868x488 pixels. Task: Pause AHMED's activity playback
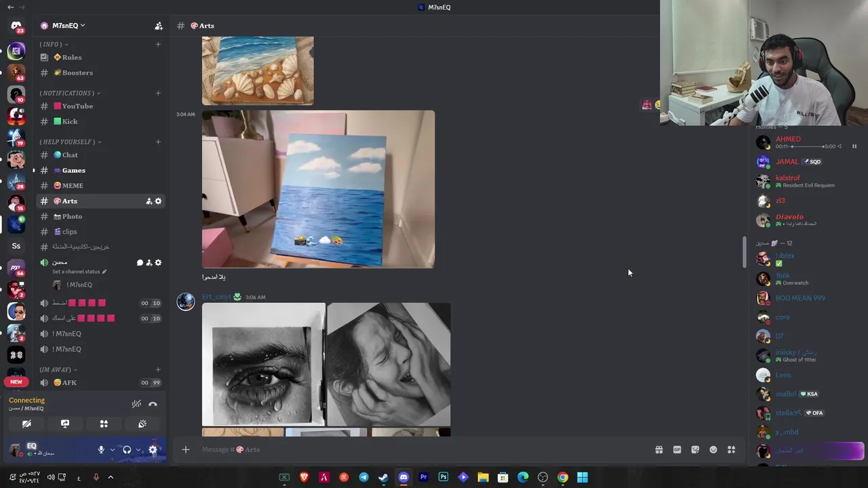click(x=854, y=146)
